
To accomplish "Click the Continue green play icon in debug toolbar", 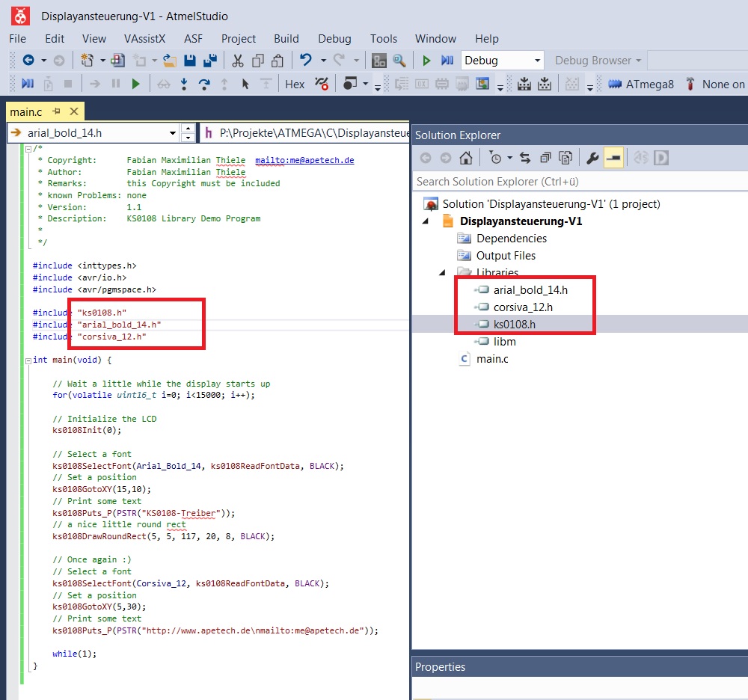I will point(135,84).
